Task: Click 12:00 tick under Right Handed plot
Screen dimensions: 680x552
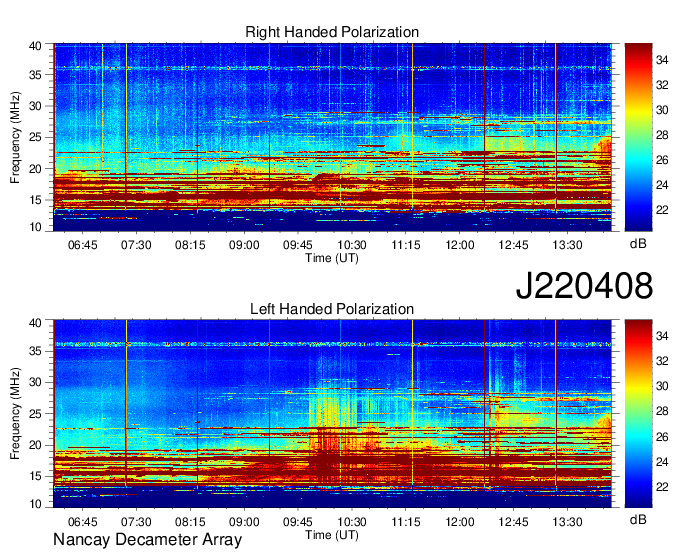Action: [x=460, y=245]
